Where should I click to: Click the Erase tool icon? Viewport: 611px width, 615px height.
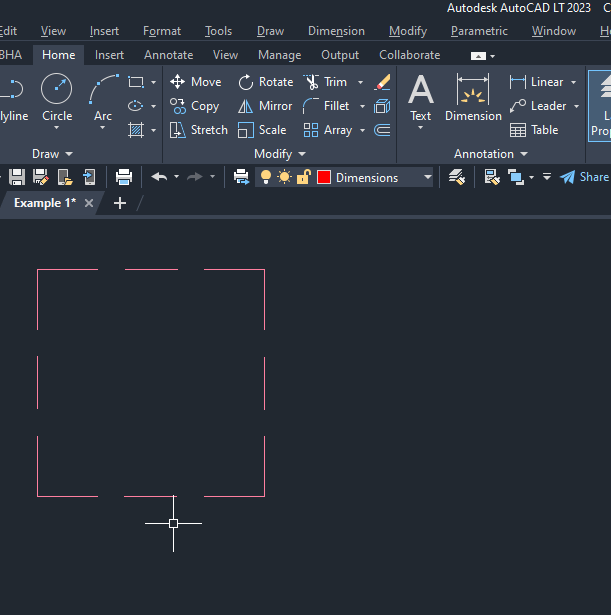pos(382,82)
